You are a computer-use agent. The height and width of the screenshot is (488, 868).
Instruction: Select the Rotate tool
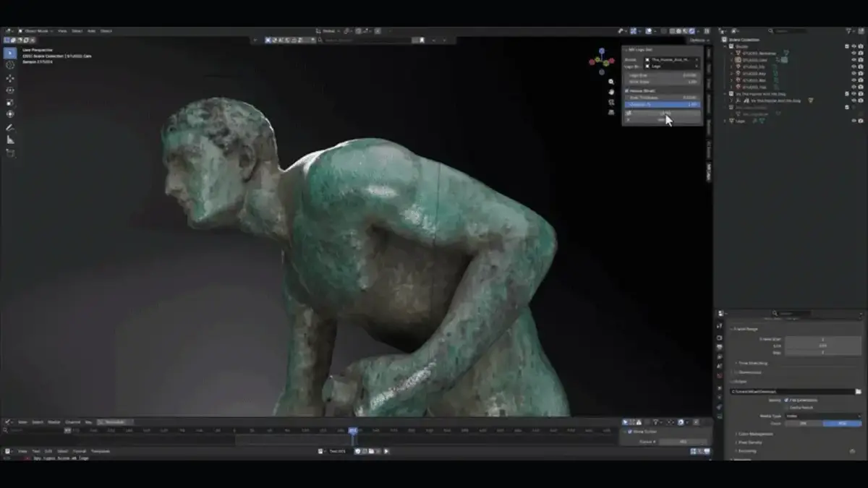click(10, 90)
